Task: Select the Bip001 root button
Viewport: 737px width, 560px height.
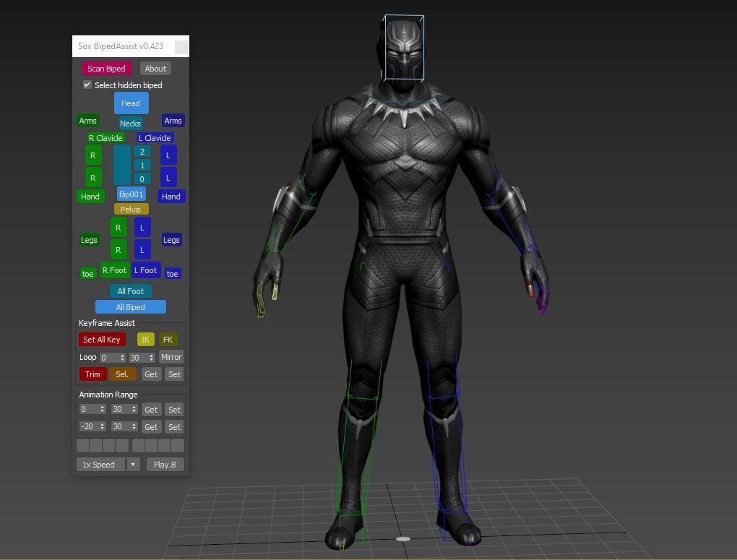Action: click(x=131, y=194)
